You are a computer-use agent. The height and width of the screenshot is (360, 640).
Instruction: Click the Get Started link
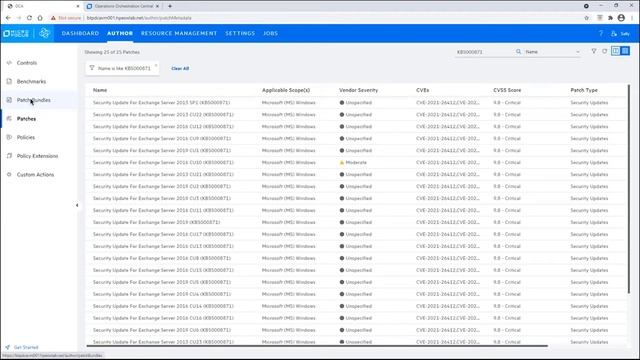point(26,347)
